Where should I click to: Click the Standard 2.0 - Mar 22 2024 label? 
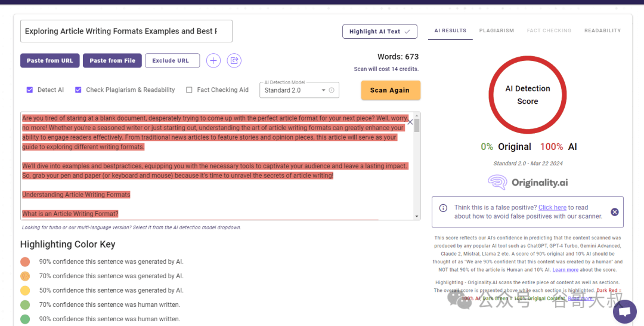coord(528,163)
